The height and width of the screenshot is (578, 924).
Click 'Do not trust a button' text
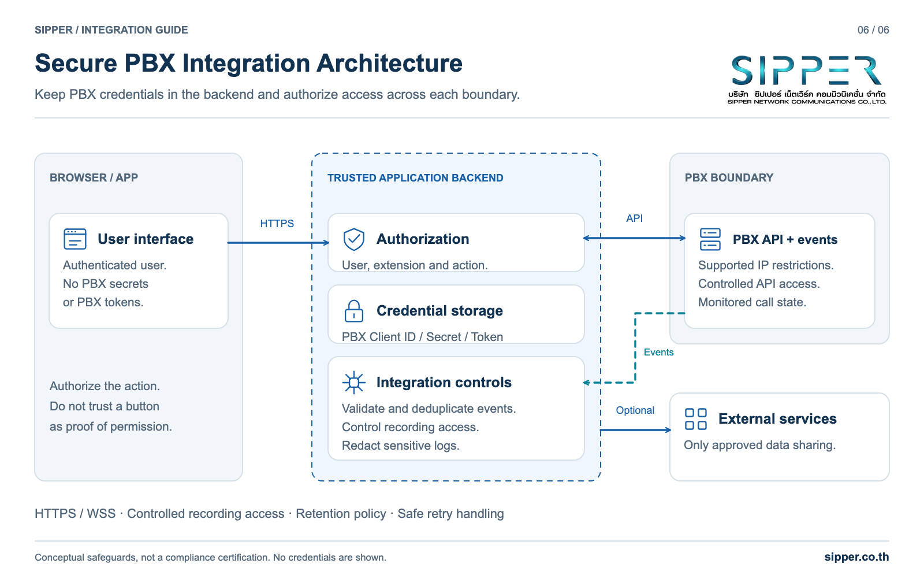click(x=105, y=406)
